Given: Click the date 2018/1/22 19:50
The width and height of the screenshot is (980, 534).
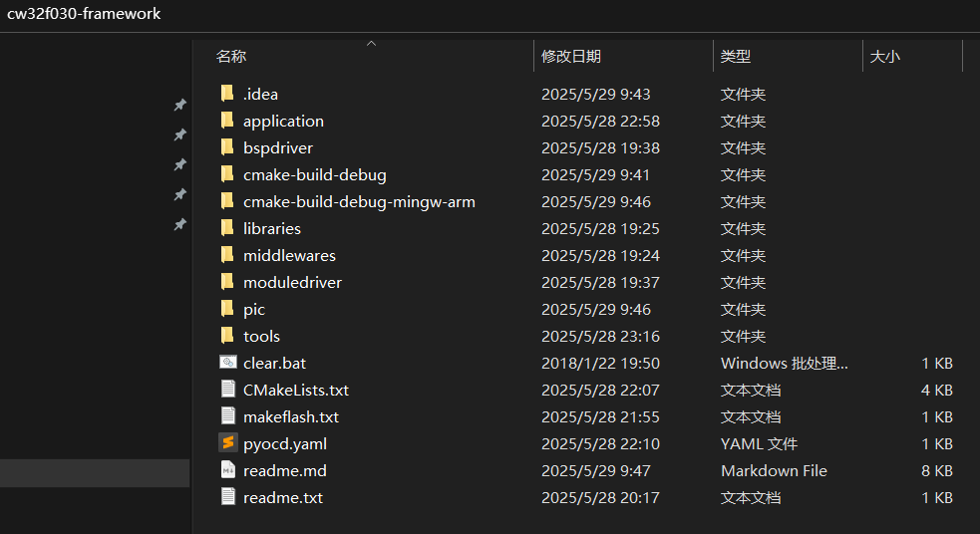Looking at the screenshot, I should [600, 363].
